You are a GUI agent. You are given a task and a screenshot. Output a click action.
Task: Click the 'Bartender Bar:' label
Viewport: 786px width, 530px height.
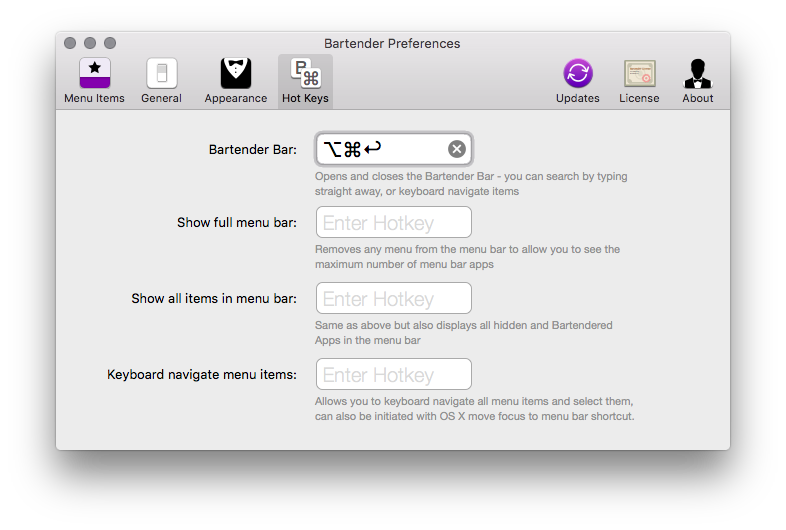tap(253, 149)
